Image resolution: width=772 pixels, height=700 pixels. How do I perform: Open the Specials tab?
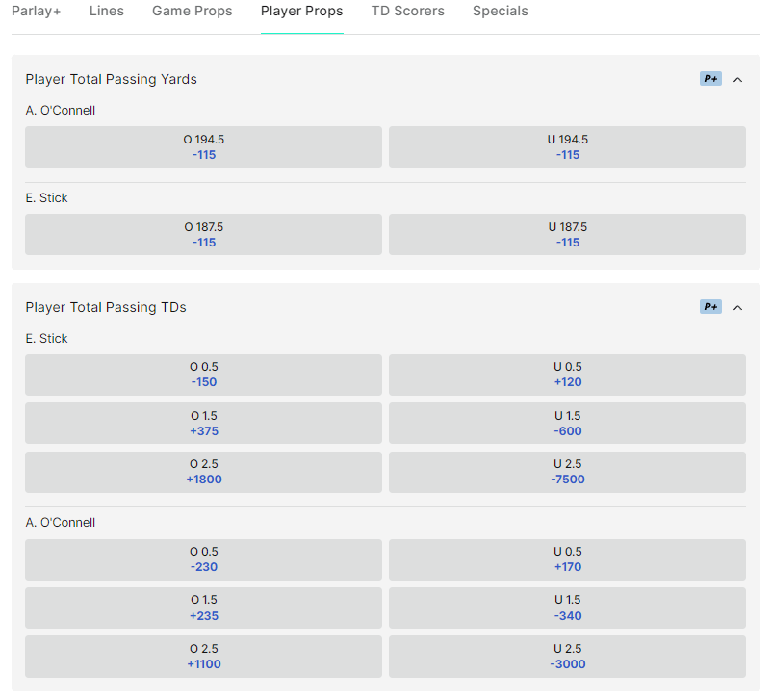[x=501, y=11]
